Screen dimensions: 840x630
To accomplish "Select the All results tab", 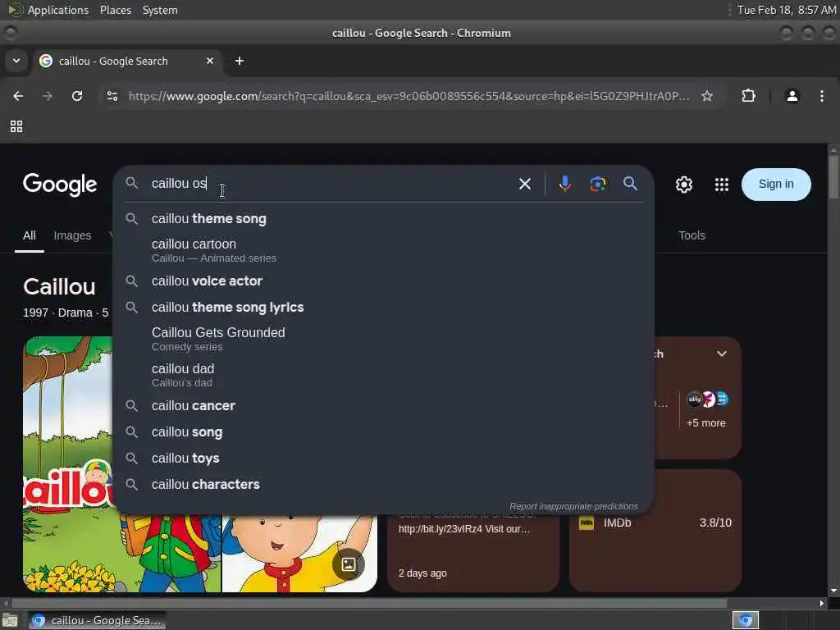I will tap(30, 235).
